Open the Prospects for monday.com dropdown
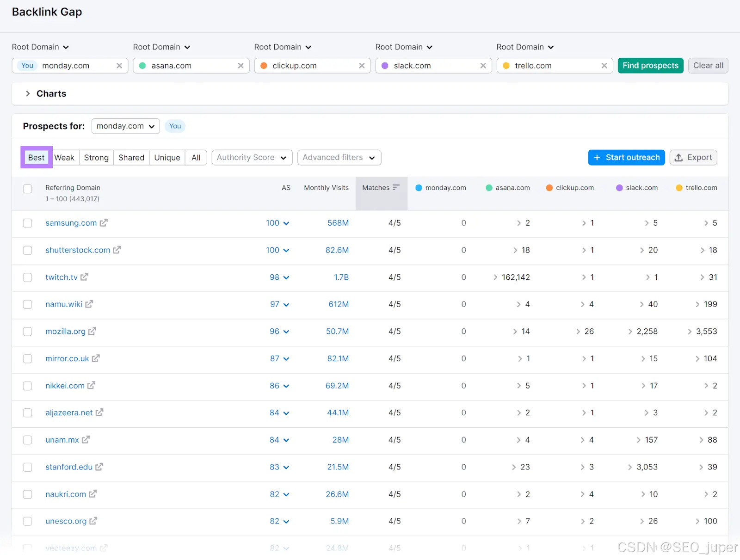The image size is (740, 560). pos(125,126)
